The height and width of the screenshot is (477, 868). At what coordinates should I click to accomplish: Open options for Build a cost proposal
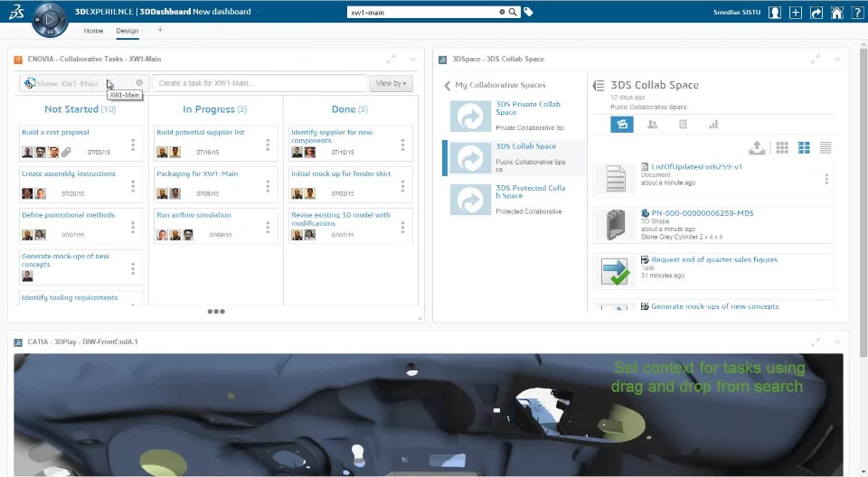133,145
